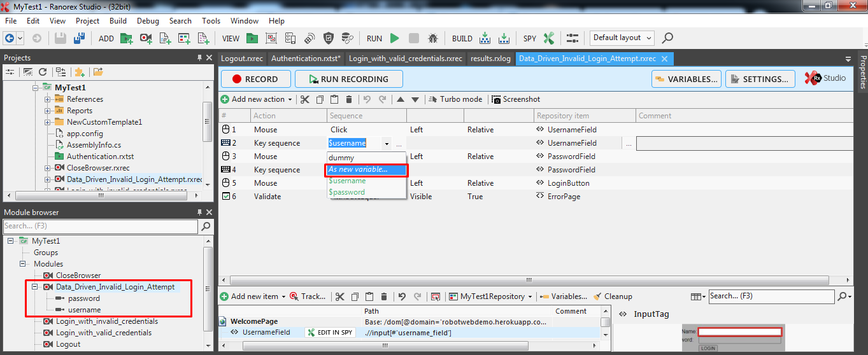Image resolution: width=868 pixels, height=355 pixels.
Task: Pin the Module browser panel
Action: tap(199, 212)
